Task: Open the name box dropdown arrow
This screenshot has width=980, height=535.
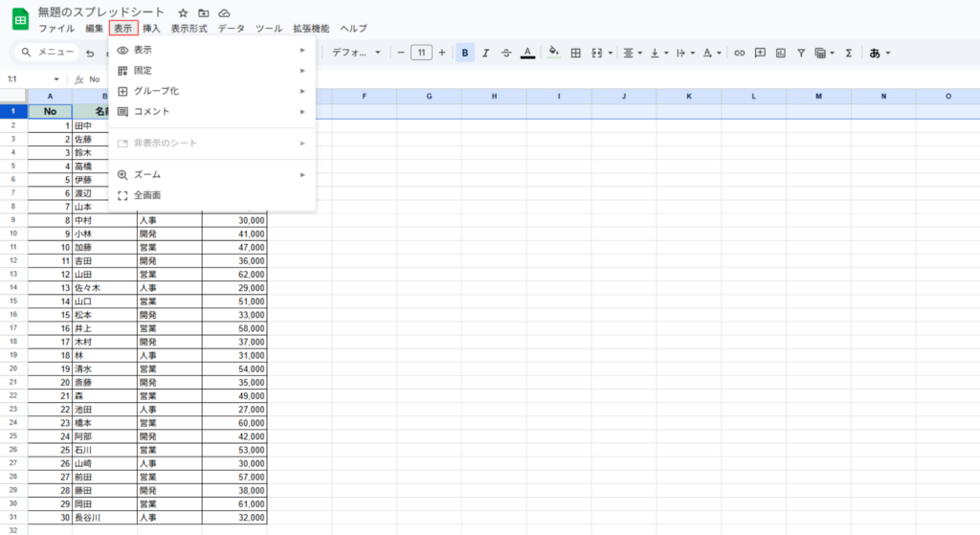Action: click(x=57, y=79)
